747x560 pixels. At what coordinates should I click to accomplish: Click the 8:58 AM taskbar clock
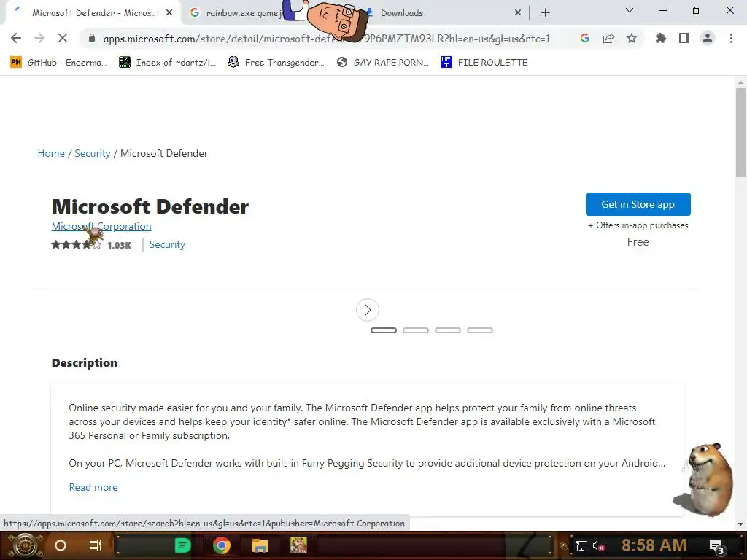pyautogui.click(x=654, y=545)
